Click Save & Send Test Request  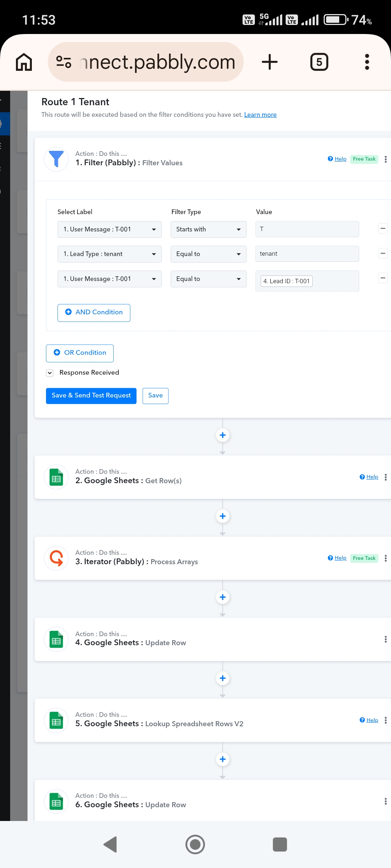click(91, 396)
